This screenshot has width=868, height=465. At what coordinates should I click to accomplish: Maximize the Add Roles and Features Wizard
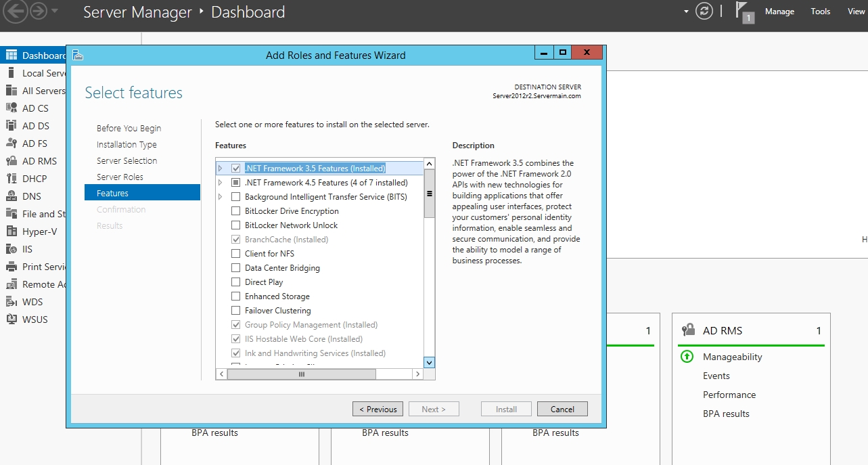pos(562,52)
